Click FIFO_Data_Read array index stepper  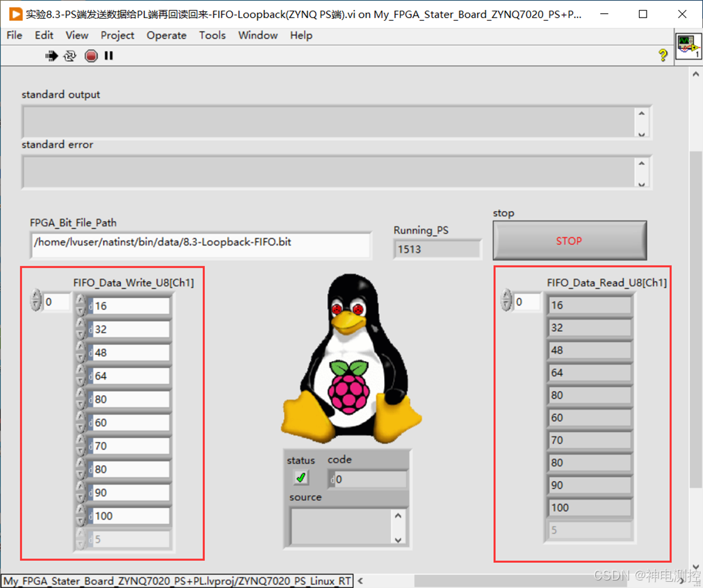point(506,300)
